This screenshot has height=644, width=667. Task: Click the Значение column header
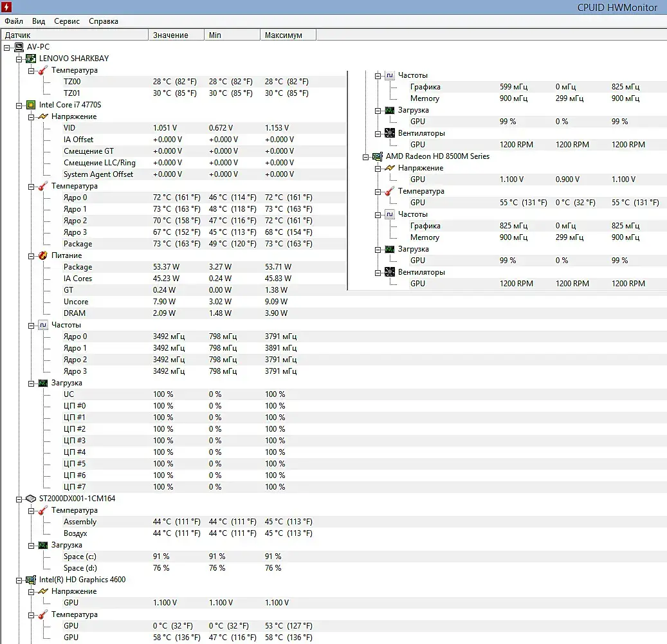pos(176,35)
